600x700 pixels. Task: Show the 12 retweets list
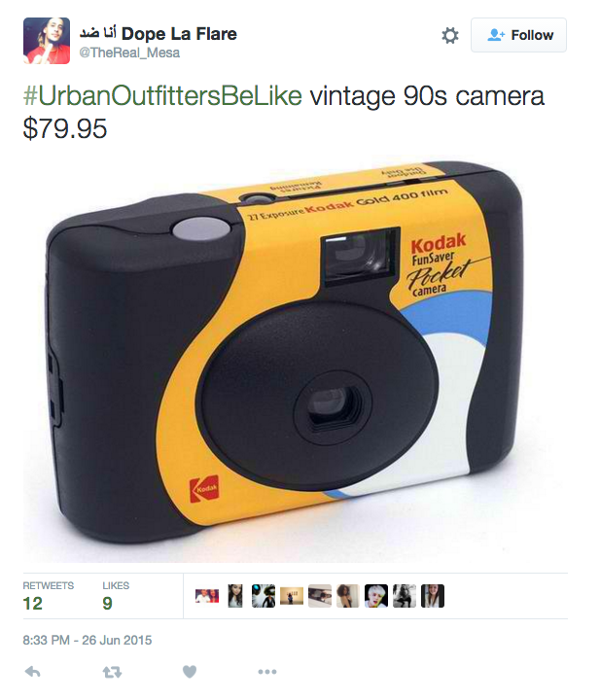49,596
